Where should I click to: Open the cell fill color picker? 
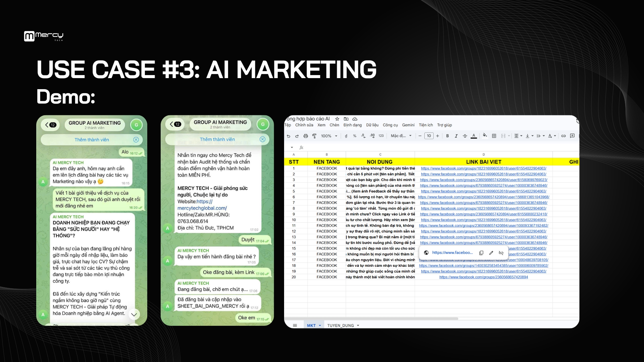point(485,136)
